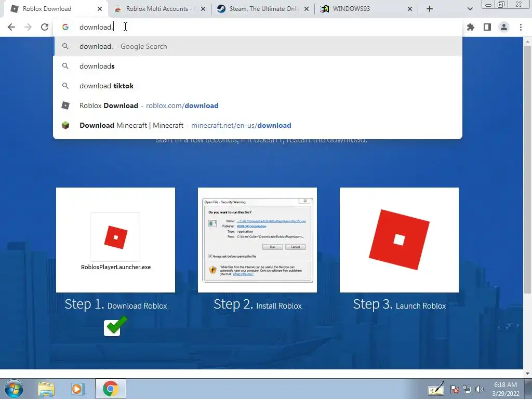The image size is (532, 399).
Task: Open the Chrome profile avatar icon
Action: (504, 27)
